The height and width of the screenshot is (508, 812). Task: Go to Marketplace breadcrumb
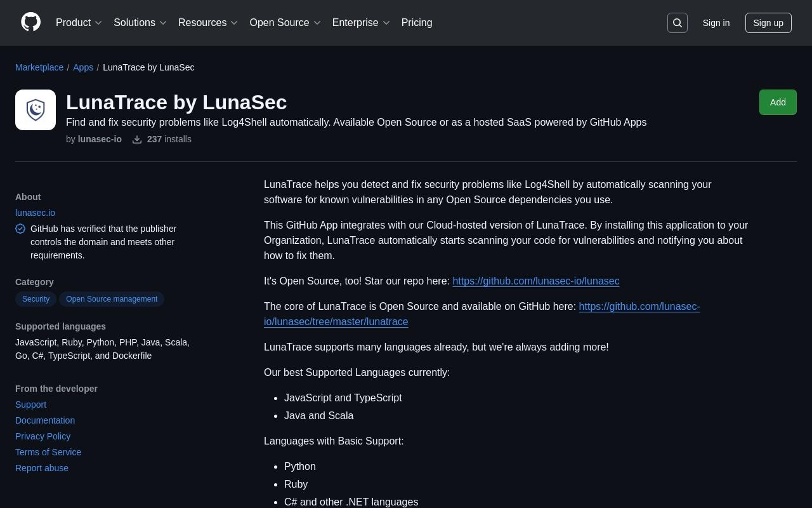[39, 67]
